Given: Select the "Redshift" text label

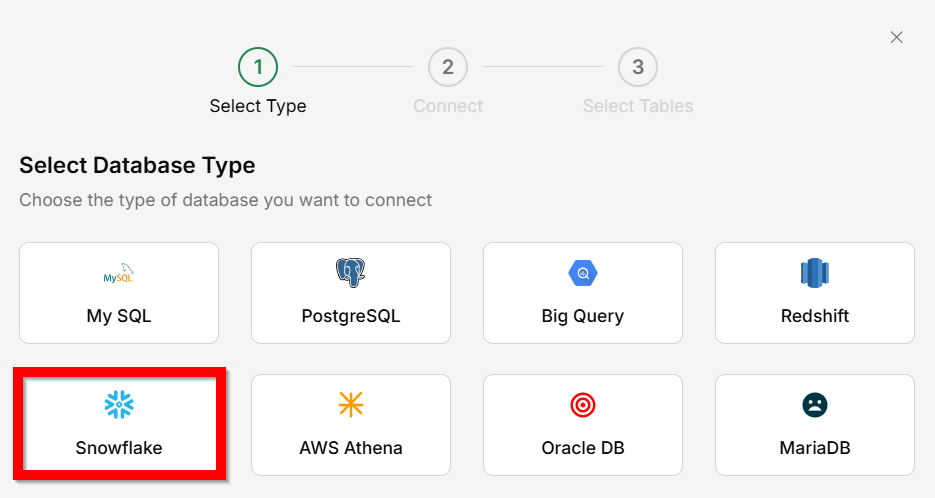Looking at the screenshot, I should click(x=815, y=316).
